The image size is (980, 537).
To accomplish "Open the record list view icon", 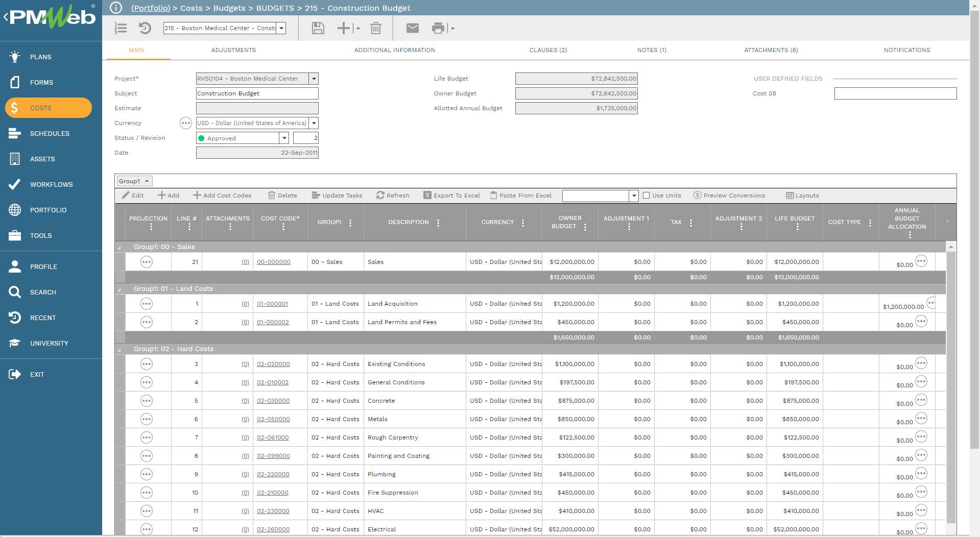I will tap(121, 28).
